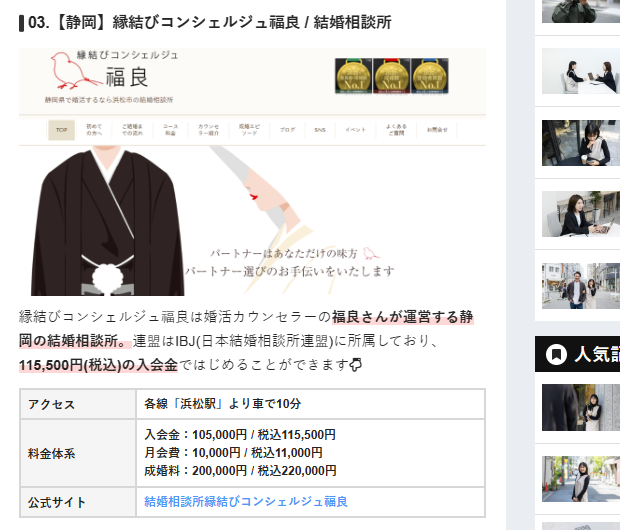Open first popular article thumbnail under 人気記事

(x=580, y=407)
